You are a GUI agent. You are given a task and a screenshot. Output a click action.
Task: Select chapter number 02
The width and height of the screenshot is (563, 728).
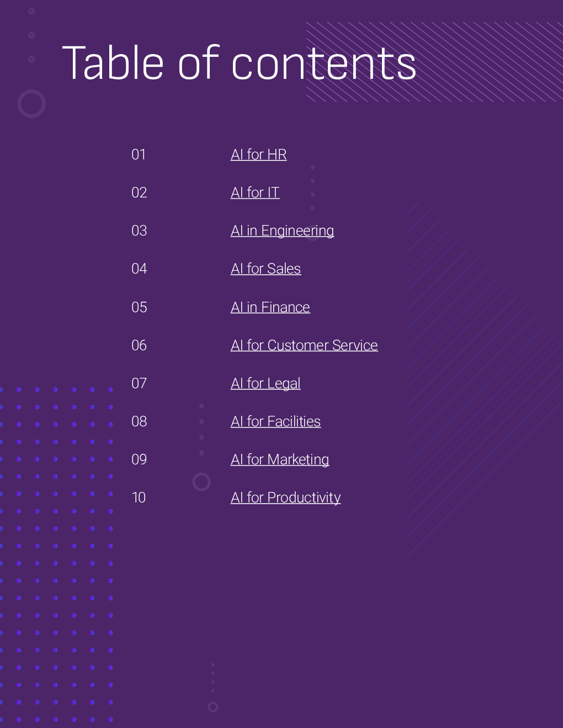coord(139,192)
